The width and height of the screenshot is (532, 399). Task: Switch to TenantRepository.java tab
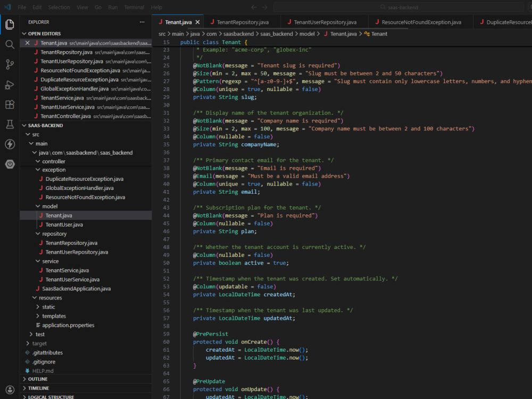[242, 22]
